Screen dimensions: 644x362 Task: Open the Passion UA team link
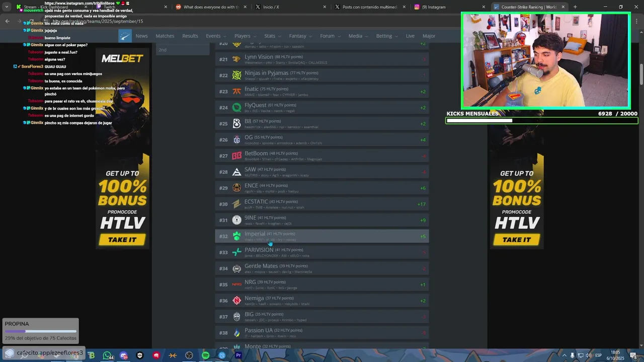tap(259, 330)
